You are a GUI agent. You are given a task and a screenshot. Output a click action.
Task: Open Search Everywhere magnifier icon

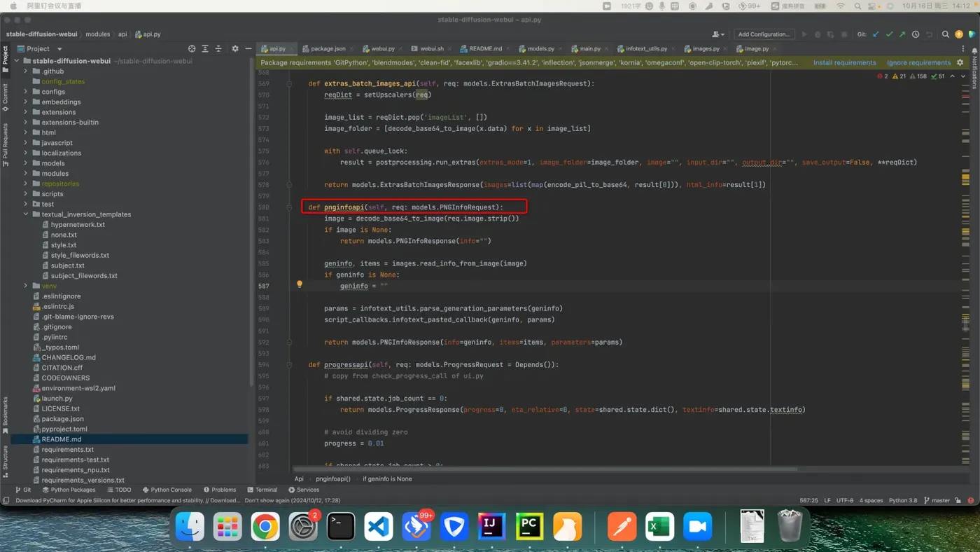(946, 34)
